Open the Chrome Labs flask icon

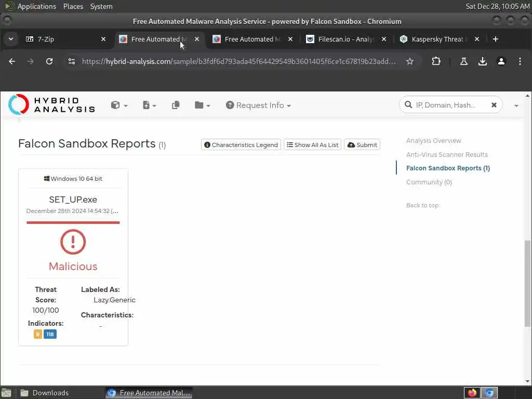point(464,61)
